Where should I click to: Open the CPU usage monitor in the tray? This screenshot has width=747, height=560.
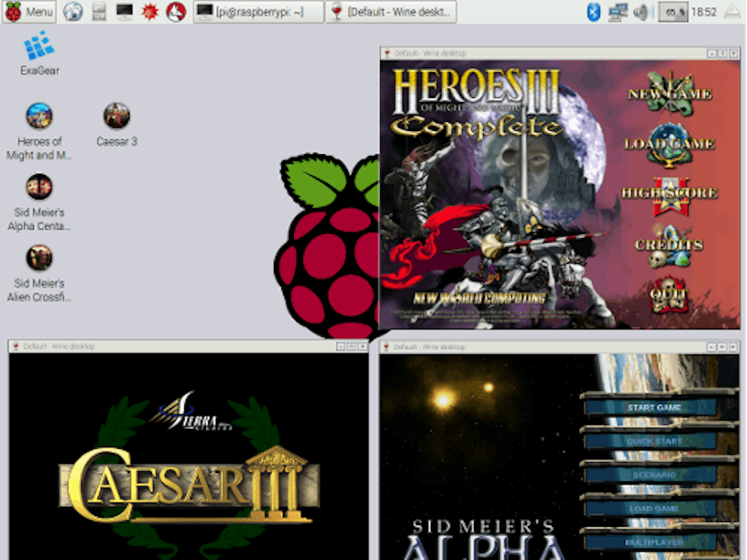click(672, 10)
